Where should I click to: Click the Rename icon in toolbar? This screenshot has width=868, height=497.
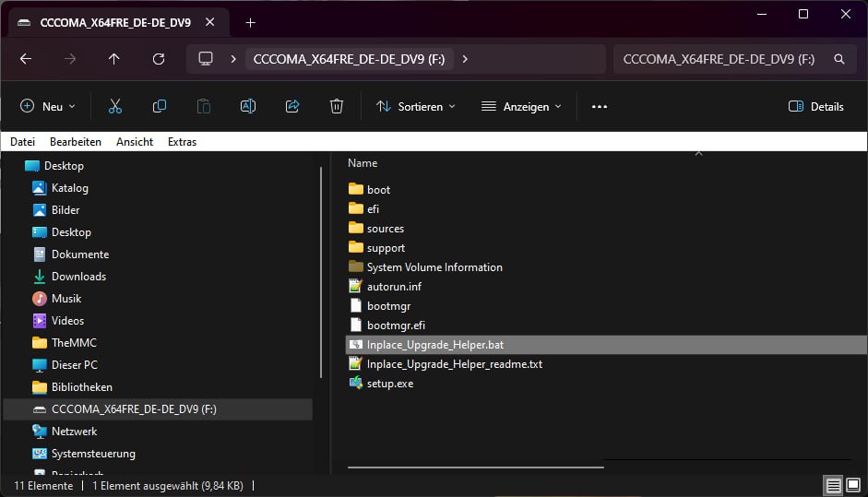(247, 106)
